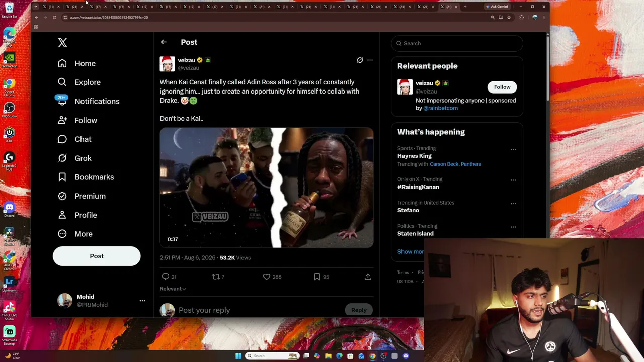Viewport: 644px width, 362px height.
Task: Open the Premium page
Action: point(82,196)
